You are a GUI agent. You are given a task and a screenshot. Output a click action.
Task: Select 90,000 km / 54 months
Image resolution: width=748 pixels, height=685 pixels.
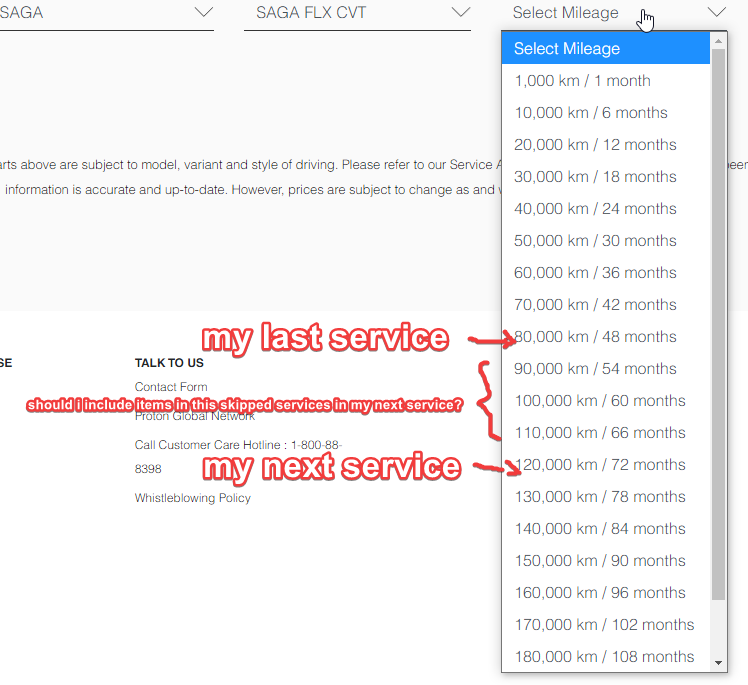pos(595,369)
